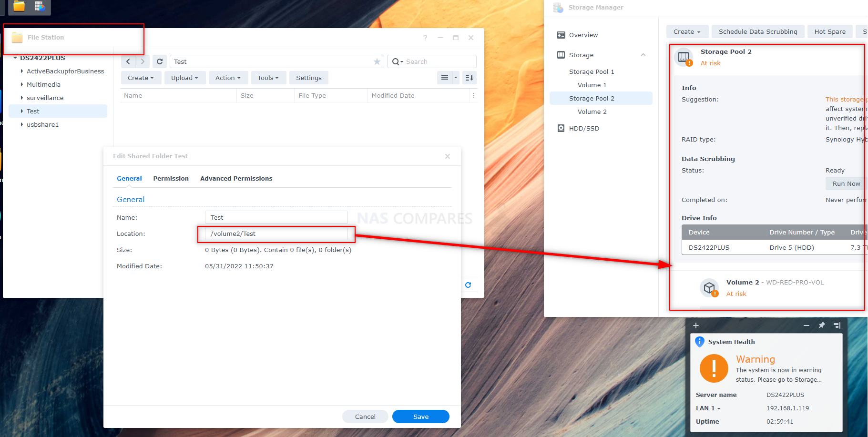
Task: Minimize the widget panel
Action: (807, 325)
